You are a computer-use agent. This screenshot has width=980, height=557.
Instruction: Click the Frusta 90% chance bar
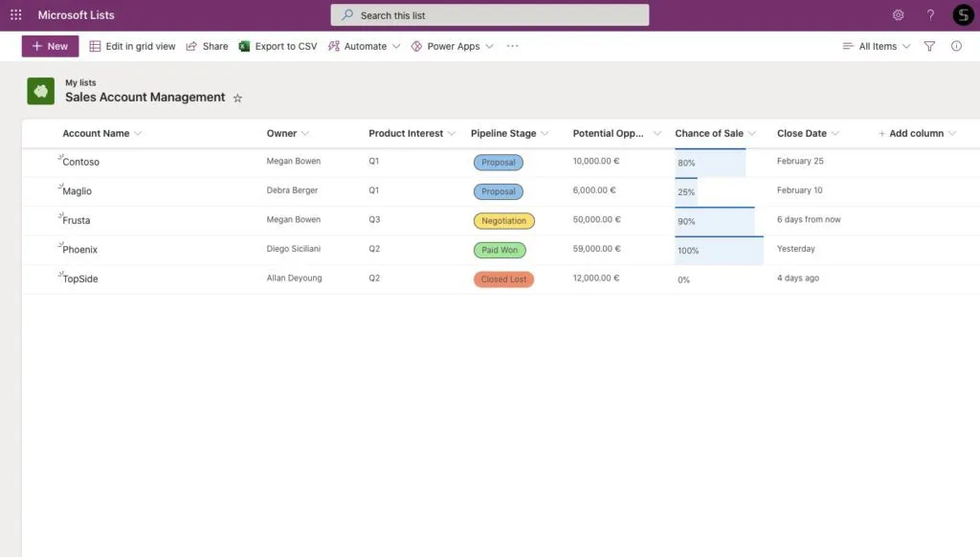click(714, 221)
